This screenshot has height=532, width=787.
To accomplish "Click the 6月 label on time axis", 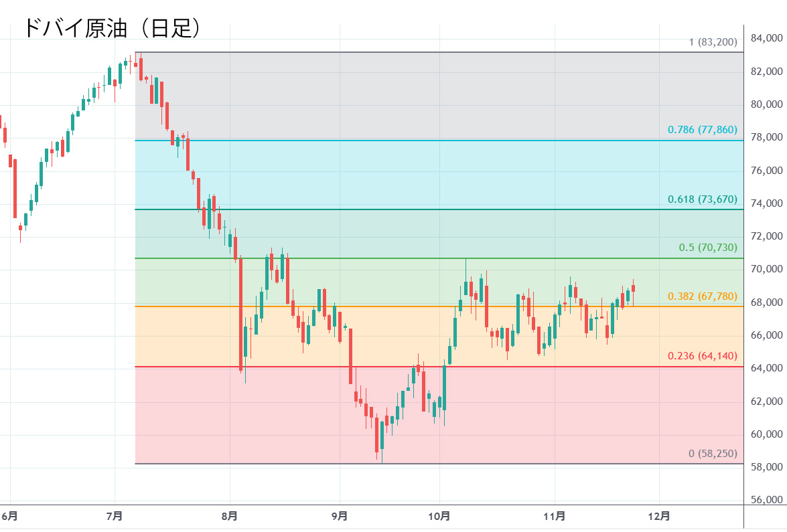I will [10, 516].
